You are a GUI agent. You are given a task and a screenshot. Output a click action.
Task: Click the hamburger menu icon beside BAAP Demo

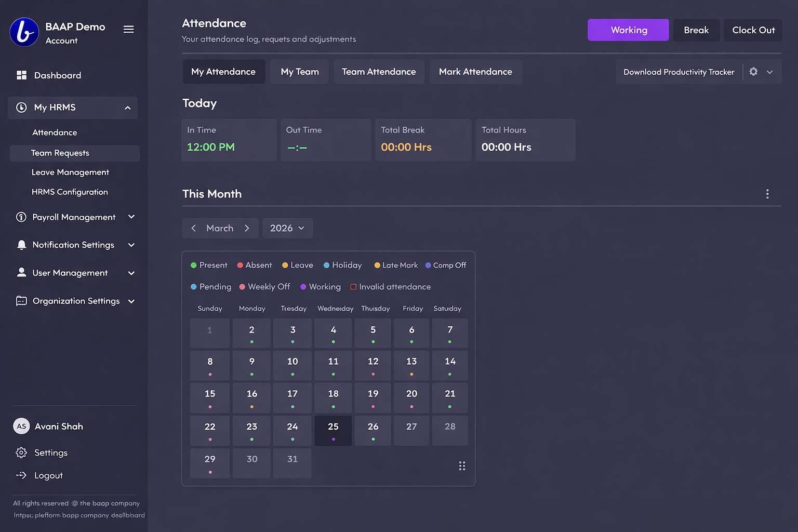pyautogui.click(x=128, y=30)
